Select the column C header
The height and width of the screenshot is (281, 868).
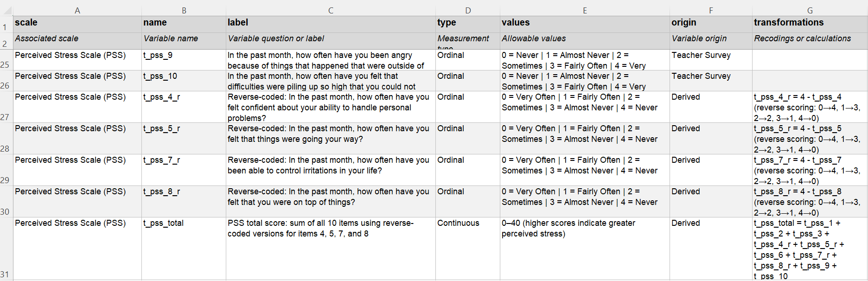331,10
